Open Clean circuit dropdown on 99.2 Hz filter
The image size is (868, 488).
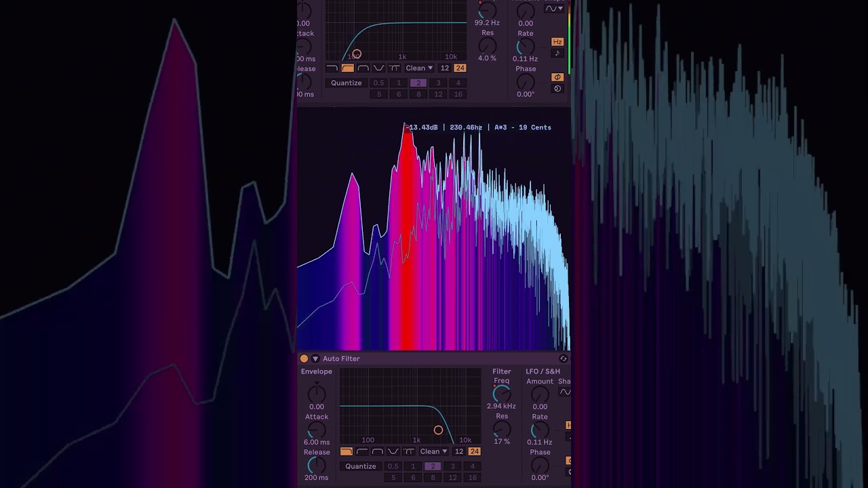point(419,68)
